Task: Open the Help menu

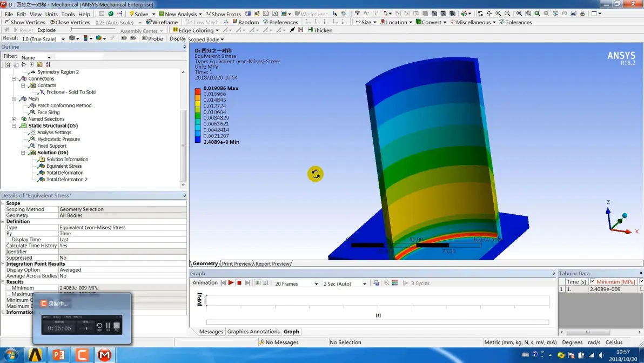Action: 84,14
